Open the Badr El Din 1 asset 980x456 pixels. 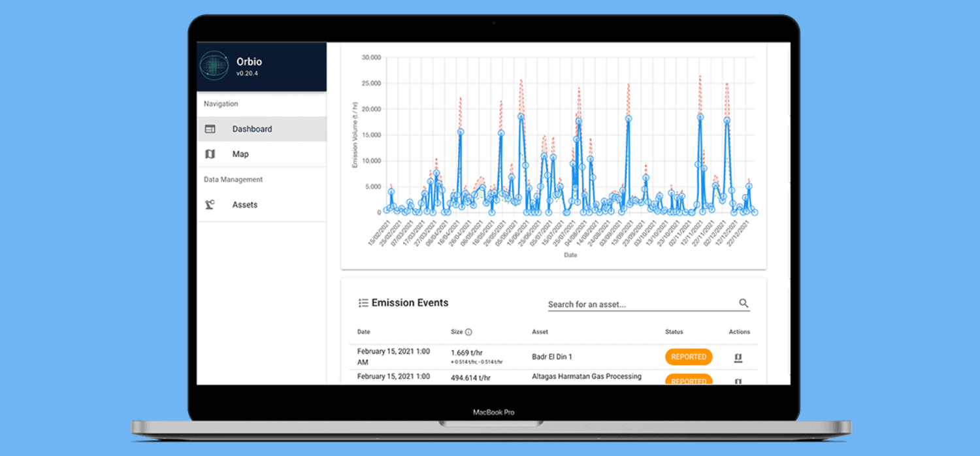tap(552, 357)
